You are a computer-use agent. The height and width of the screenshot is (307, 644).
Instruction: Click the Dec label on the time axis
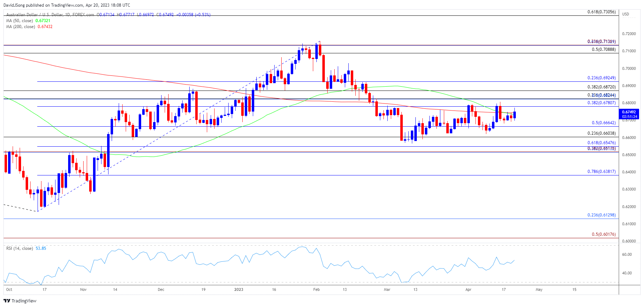(161, 289)
